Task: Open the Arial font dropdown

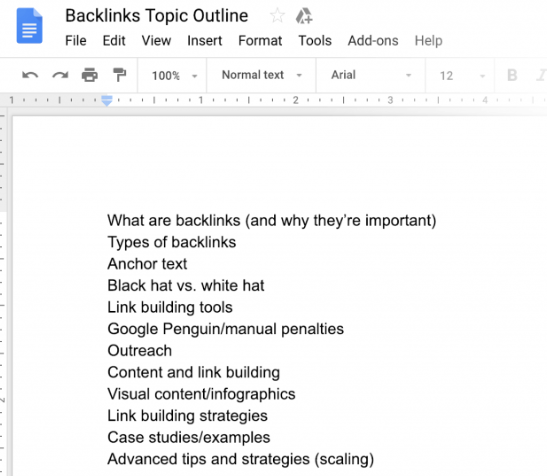Action: click(x=371, y=75)
